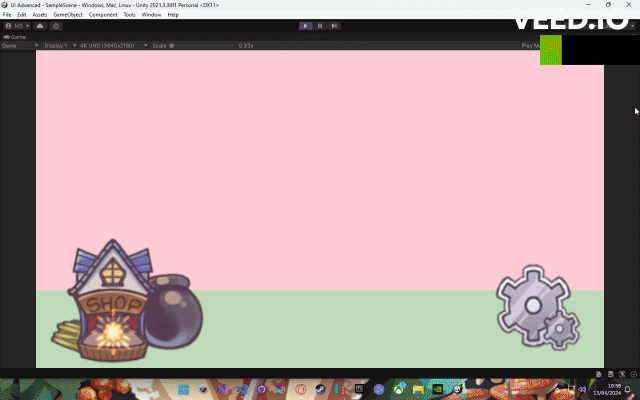The image size is (640, 400).
Task: Open the Tools menu
Action: [129, 14]
